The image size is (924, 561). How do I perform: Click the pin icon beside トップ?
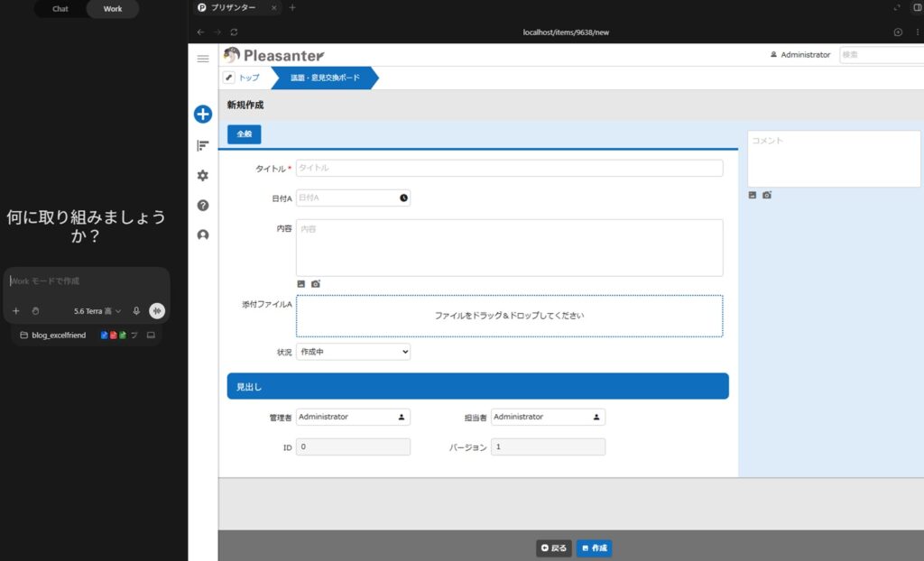(x=228, y=78)
